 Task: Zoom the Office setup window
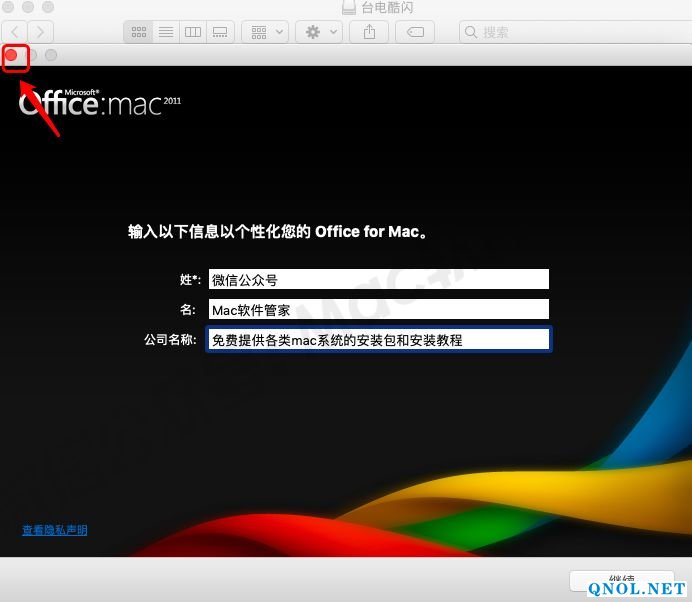[51, 55]
